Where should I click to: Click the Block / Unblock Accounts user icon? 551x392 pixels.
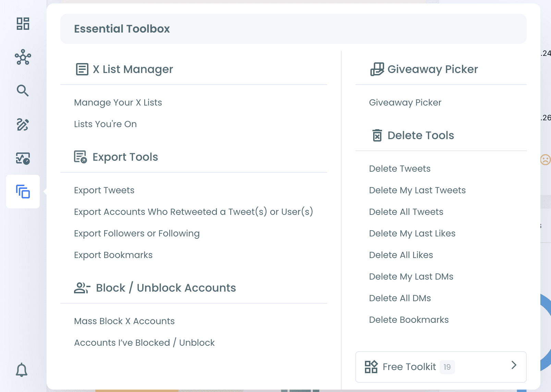coord(82,288)
